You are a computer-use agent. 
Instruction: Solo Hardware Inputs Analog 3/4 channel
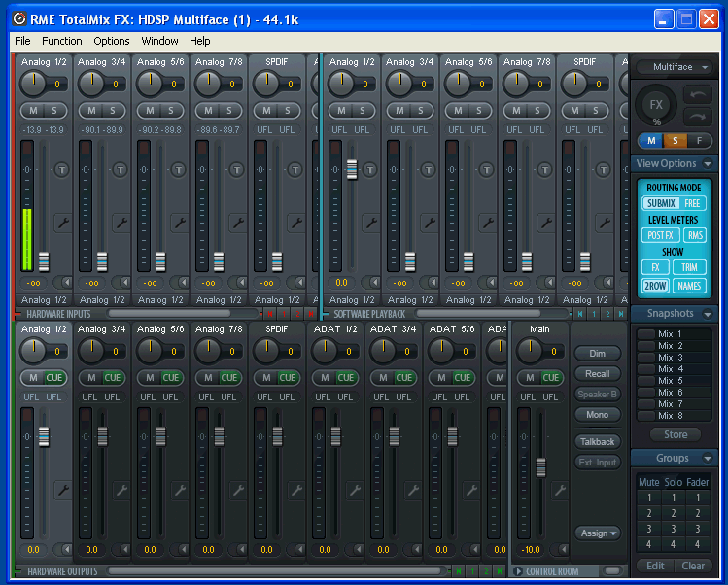(x=113, y=111)
